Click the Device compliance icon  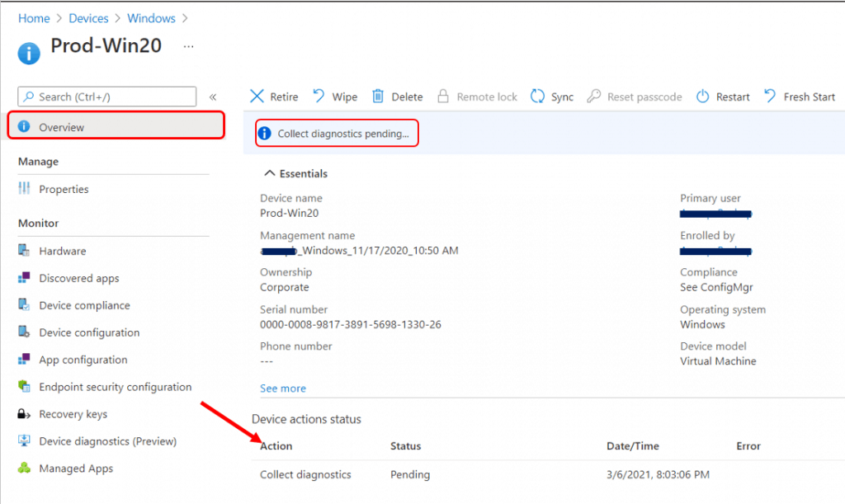pos(24,304)
